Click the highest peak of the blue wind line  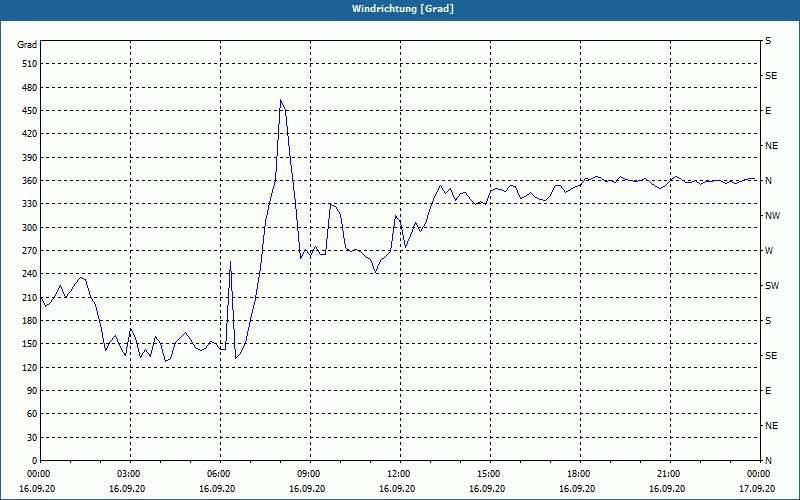tap(281, 100)
